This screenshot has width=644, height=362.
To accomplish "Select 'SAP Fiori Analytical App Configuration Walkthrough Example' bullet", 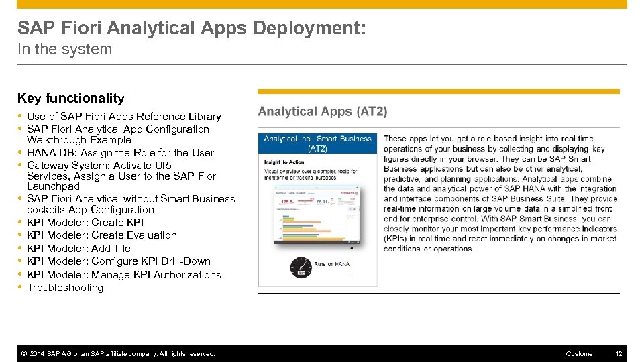I will (x=118, y=134).
